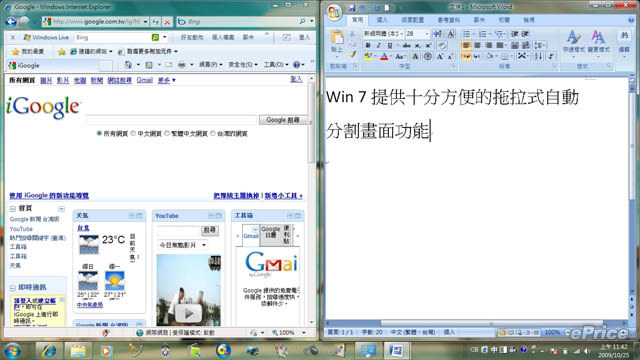Open the 今日焦點影片 dropdown in YouTube gadget
640x360 pixels.
[182, 245]
